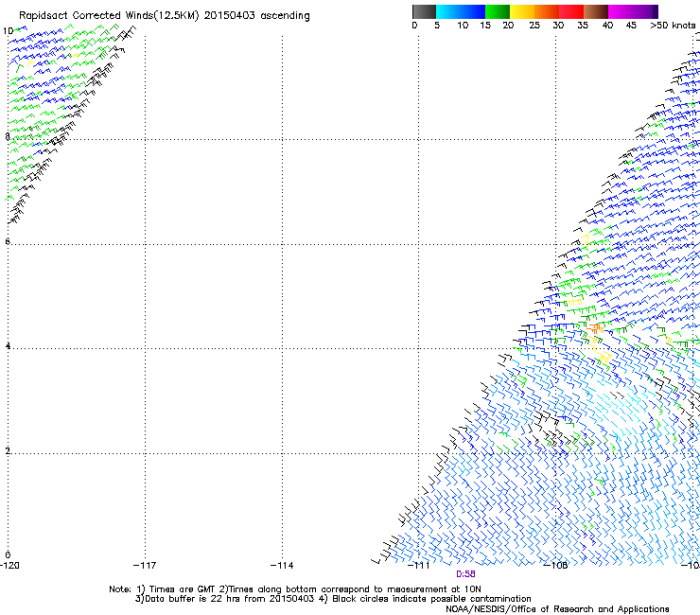Click the purple '0:58' time label
700x615 pixels.
coord(465,574)
